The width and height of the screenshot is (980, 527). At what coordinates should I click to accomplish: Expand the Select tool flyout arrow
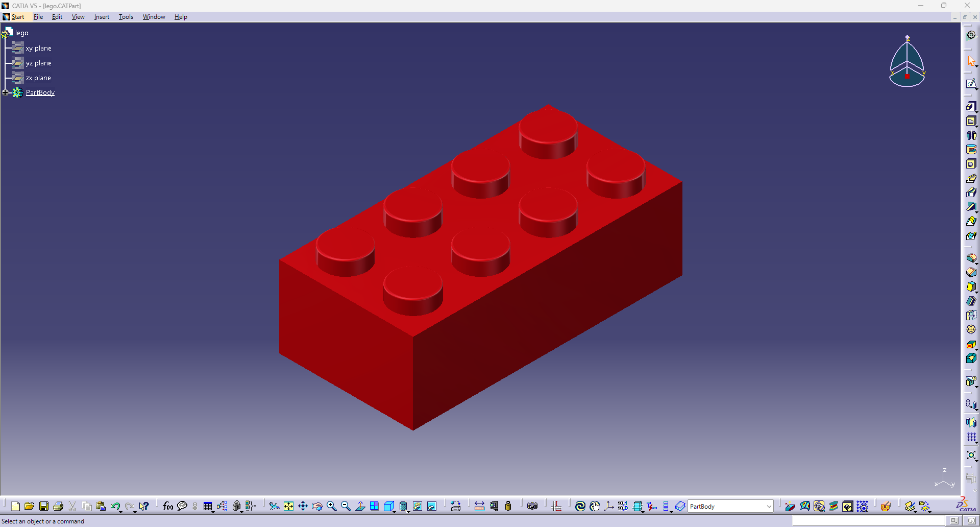(x=976, y=66)
